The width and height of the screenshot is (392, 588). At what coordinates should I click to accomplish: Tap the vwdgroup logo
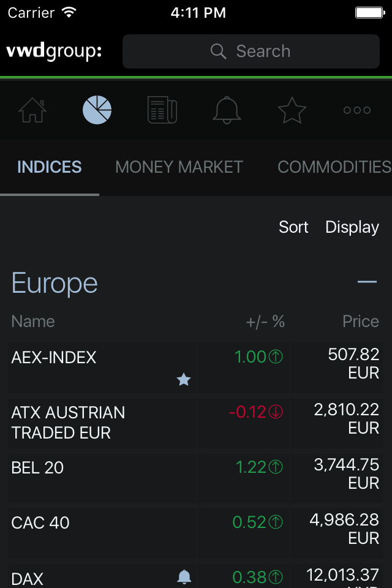point(54,51)
